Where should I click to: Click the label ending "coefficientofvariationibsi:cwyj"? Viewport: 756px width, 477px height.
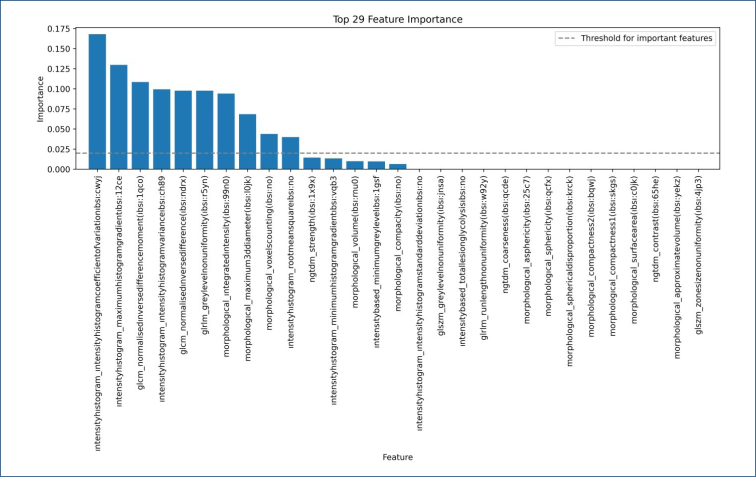pos(97,313)
